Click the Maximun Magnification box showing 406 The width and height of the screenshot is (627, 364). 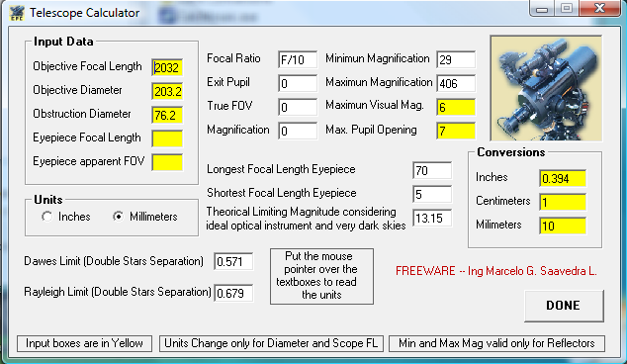click(456, 83)
